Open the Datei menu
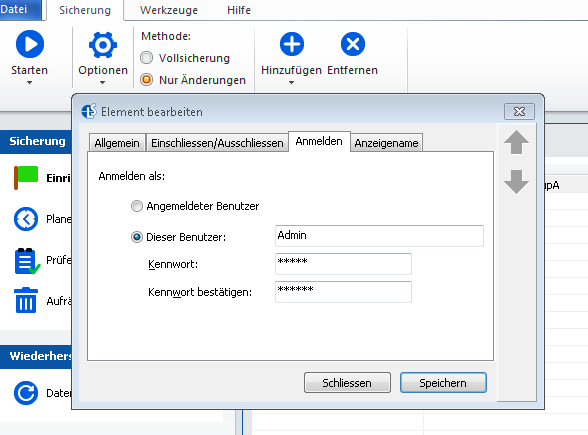Image resolution: width=588 pixels, height=435 pixels. (x=20, y=10)
